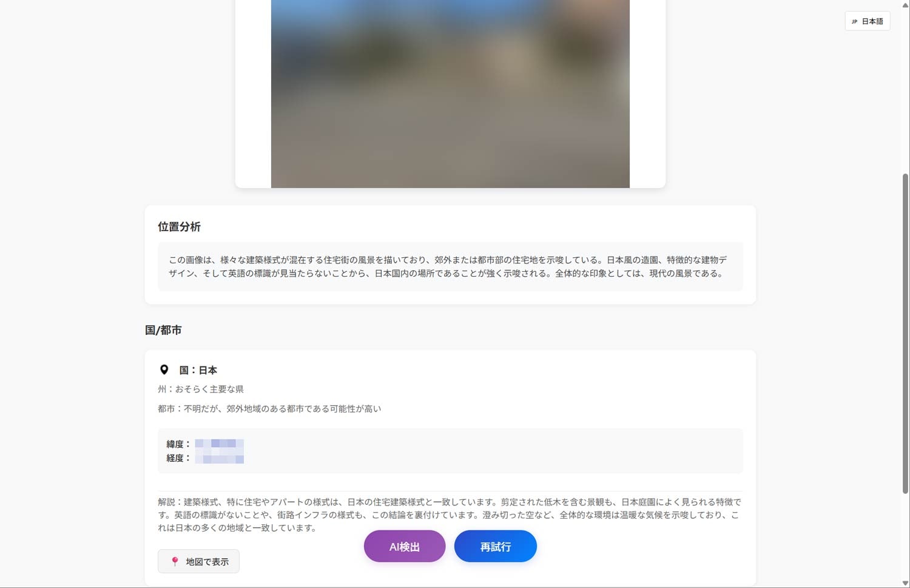The width and height of the screenshot is (910, 588).
Task: Click the purple AI検出 button
Action: 404,546
